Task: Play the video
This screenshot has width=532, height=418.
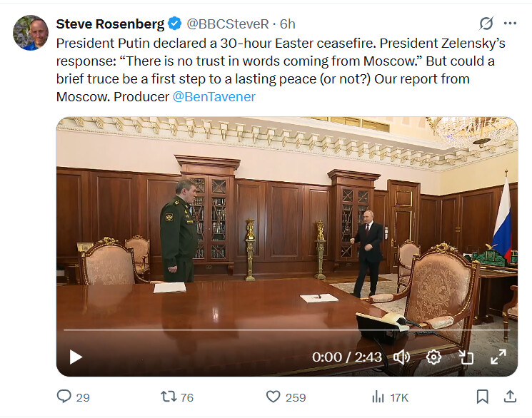Action: (76, 357)
